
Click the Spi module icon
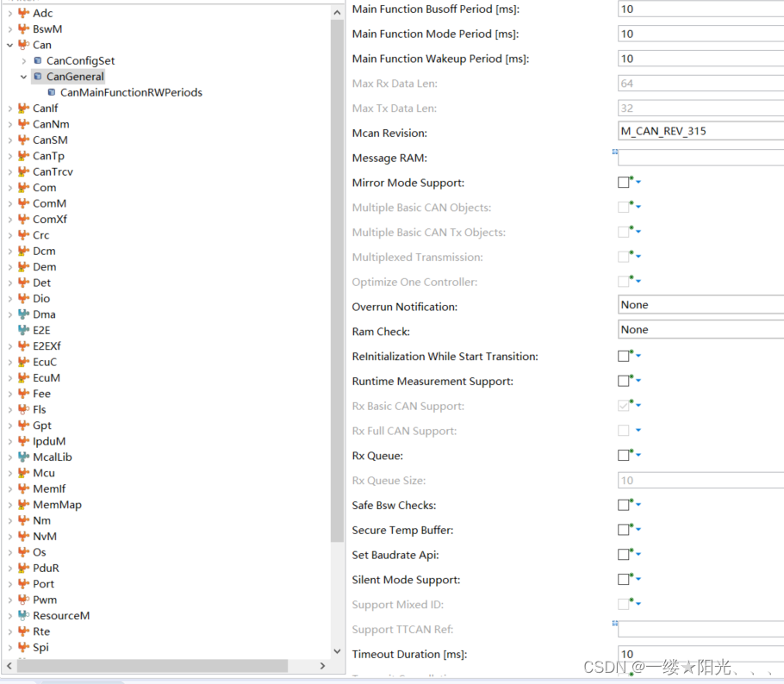click(24, 647)
